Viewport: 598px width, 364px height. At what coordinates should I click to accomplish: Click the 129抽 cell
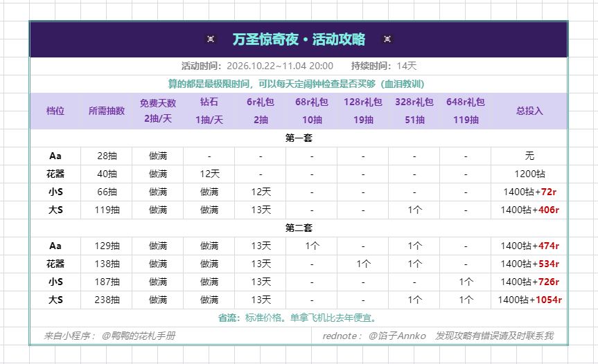tap(107, 246)
